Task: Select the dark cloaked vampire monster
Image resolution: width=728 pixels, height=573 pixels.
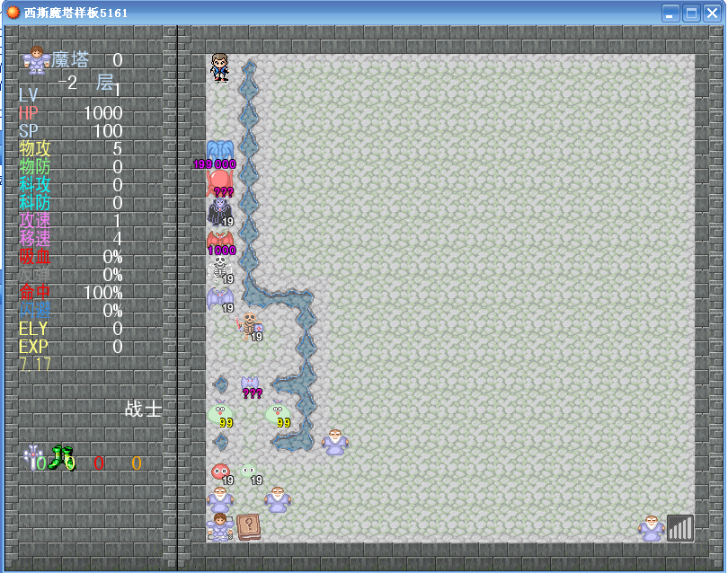Action: [220, 212]
